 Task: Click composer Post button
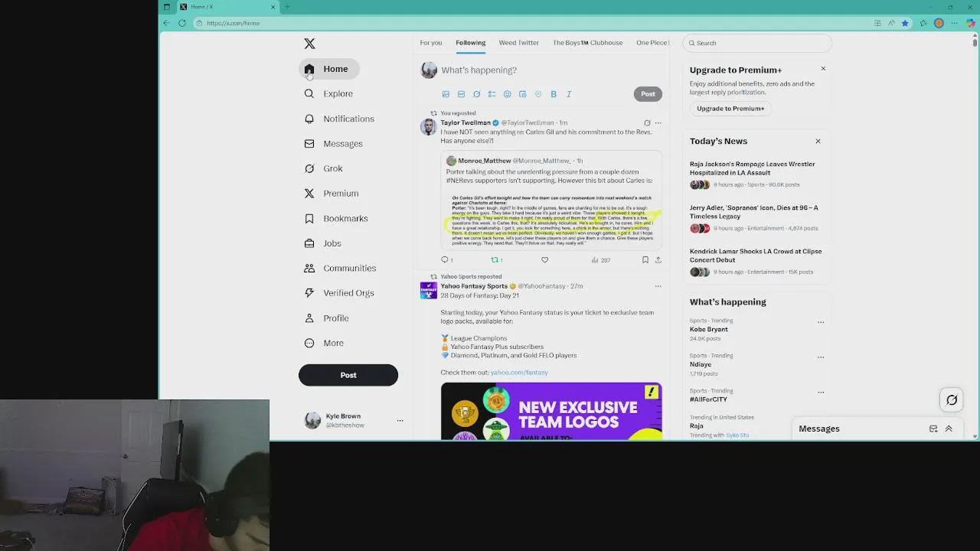coord(648,94)
